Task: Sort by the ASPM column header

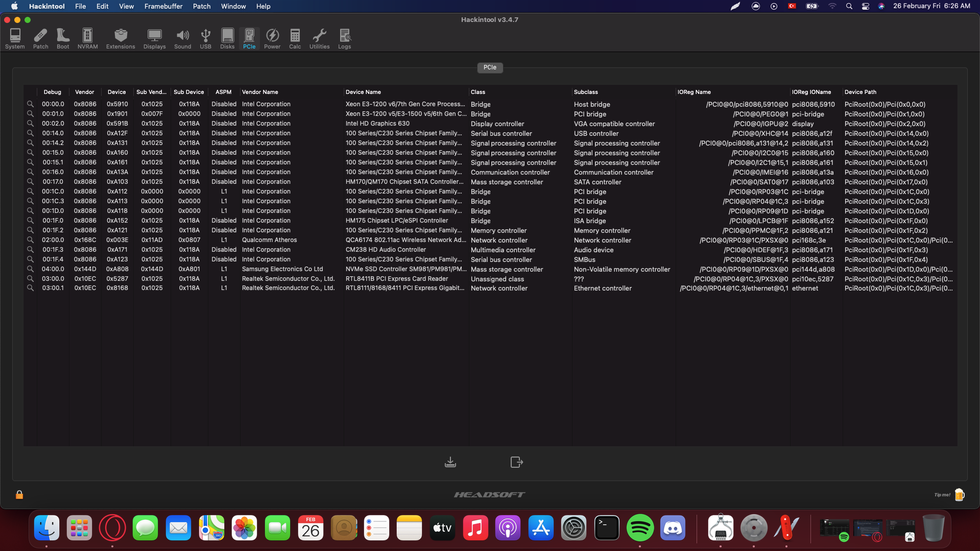Action: (x=223, y=92)
